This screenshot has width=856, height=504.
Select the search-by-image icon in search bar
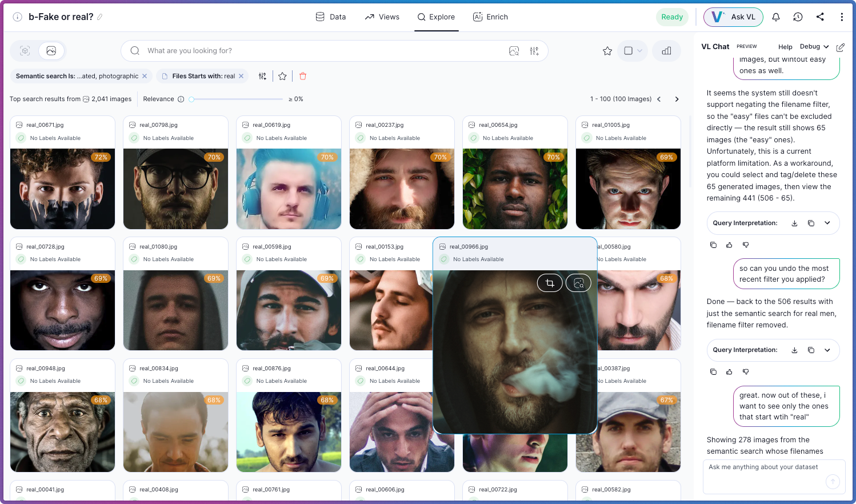pyautogui.click(x=514, y=51)
